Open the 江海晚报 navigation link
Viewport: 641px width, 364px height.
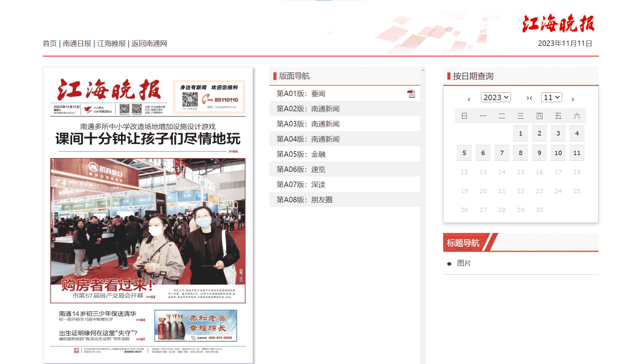pyautogui.click(x=111, y=43)
